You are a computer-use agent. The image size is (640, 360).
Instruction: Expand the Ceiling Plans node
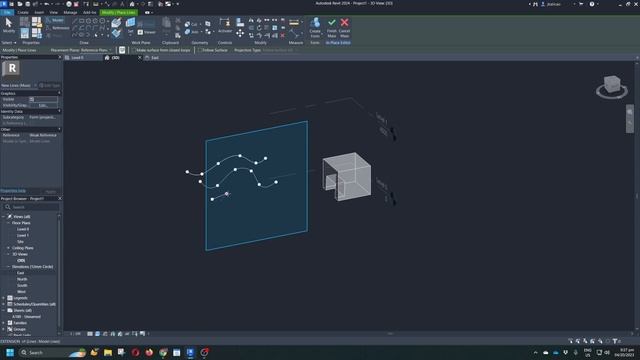point(8,248)
